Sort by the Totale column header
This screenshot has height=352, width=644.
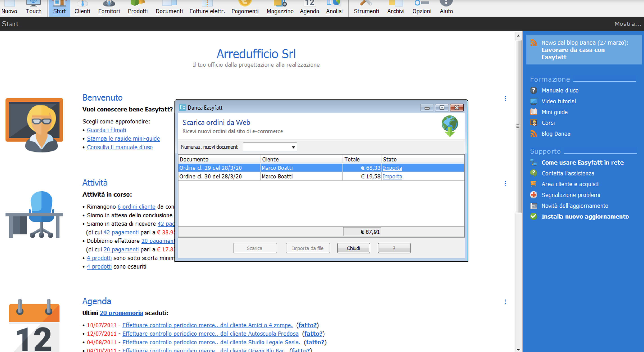click(x=362, y=159)
